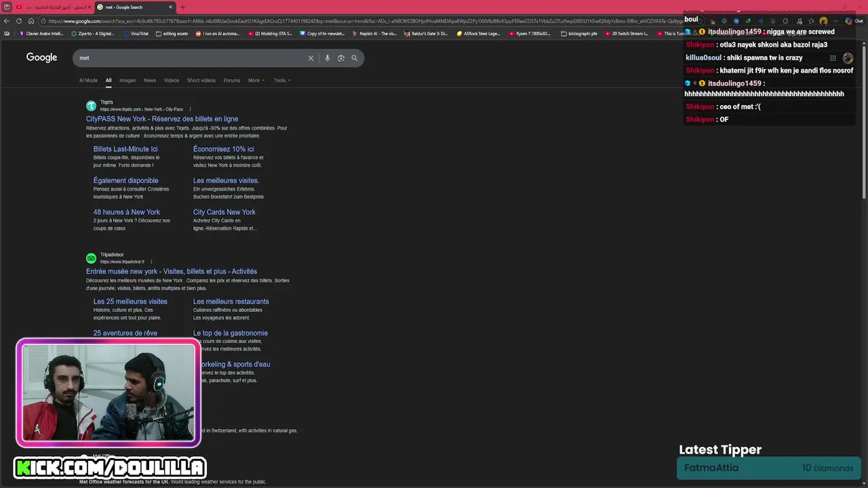The height and width of the screenshot is (488, 868).
Task: Close the 'met - Google Search' tab
Action: pos(171,7)
